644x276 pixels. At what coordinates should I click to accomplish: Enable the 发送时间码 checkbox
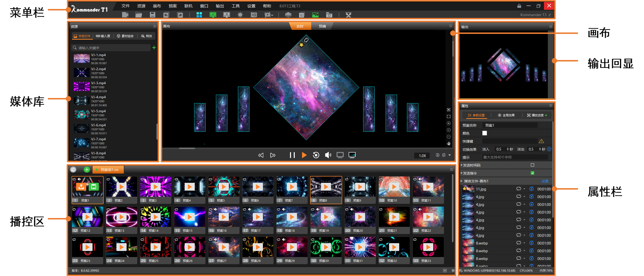click(532, 165)
